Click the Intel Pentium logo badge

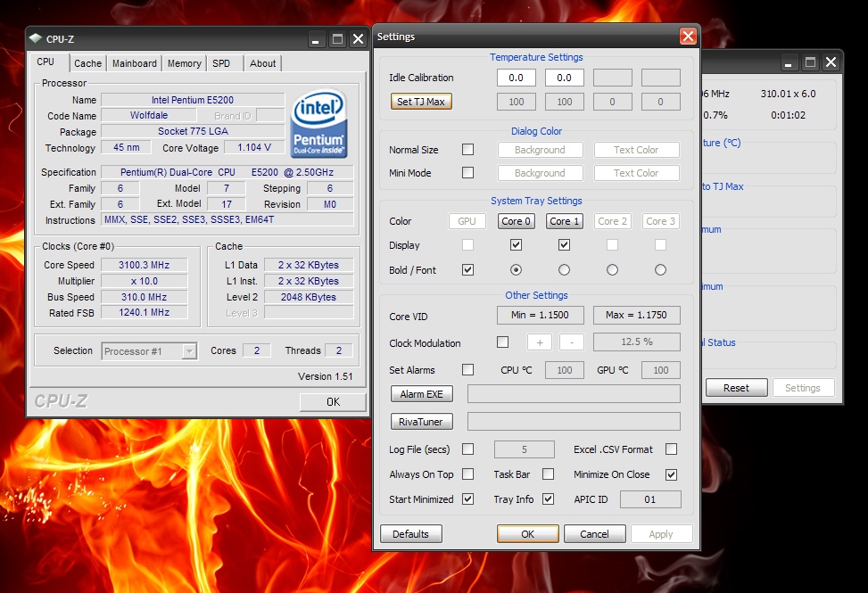[318, 124]
